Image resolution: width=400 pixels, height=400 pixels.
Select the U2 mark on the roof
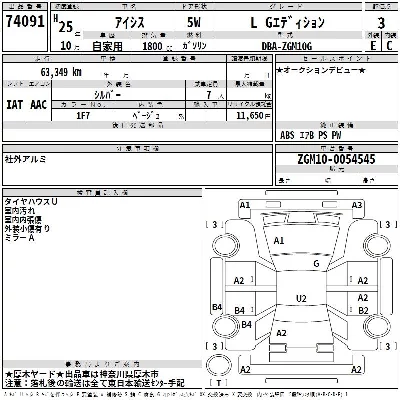click(x=301, y=298)
